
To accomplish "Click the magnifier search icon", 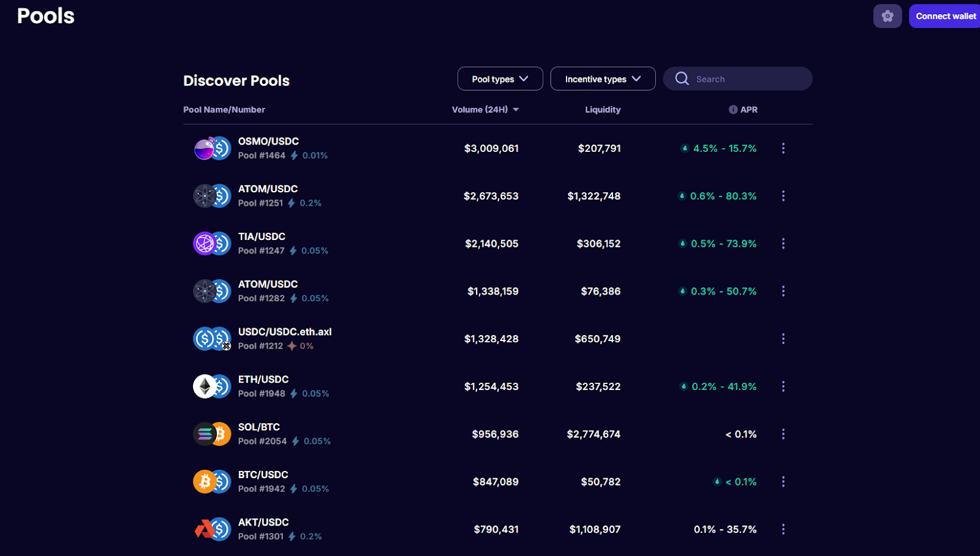I will point(682,78).
